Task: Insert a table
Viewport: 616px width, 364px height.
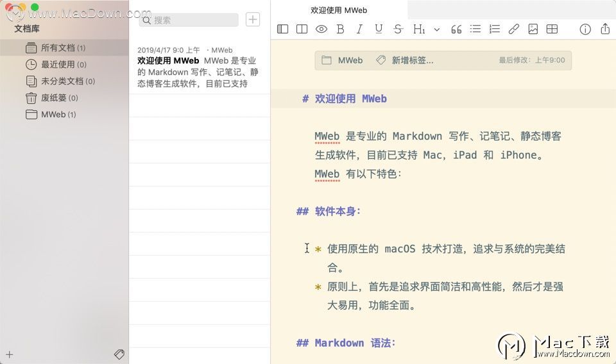Action: click(552, 29)
